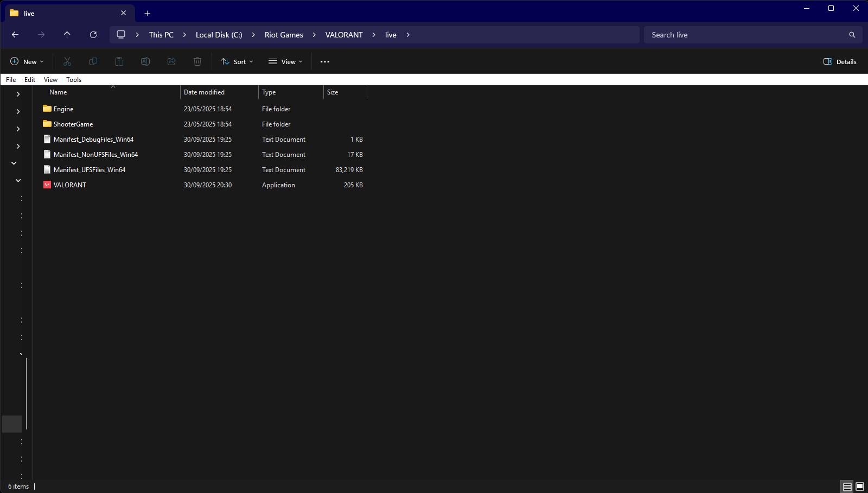Click the Delete trash icon
The height and width of the screenshot is (493, 868).
coord(197,62)
